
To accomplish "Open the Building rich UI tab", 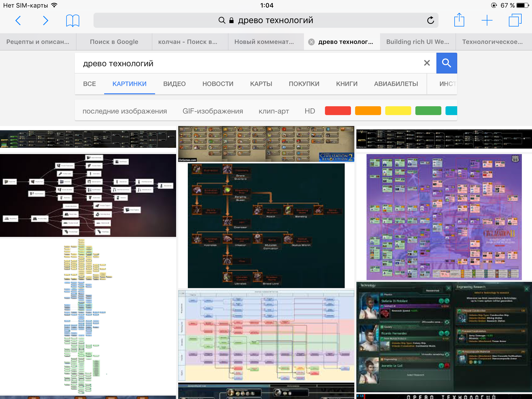I will coord(417,42).
